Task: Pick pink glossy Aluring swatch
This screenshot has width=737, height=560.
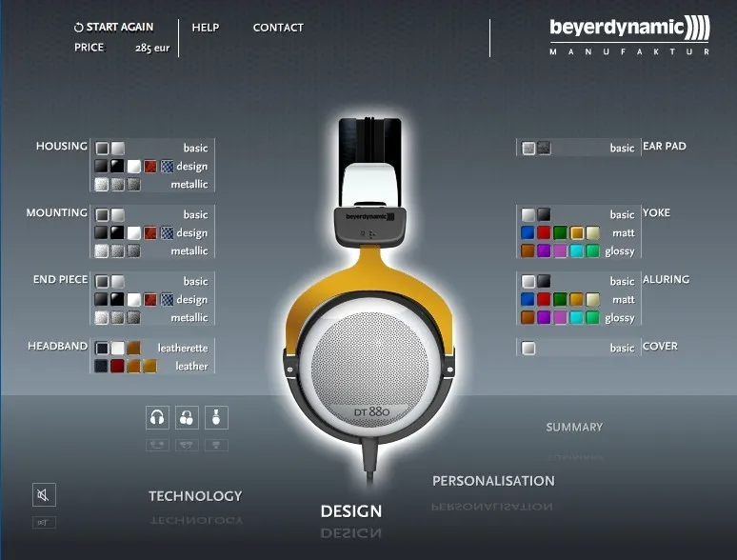Action: 560,318
